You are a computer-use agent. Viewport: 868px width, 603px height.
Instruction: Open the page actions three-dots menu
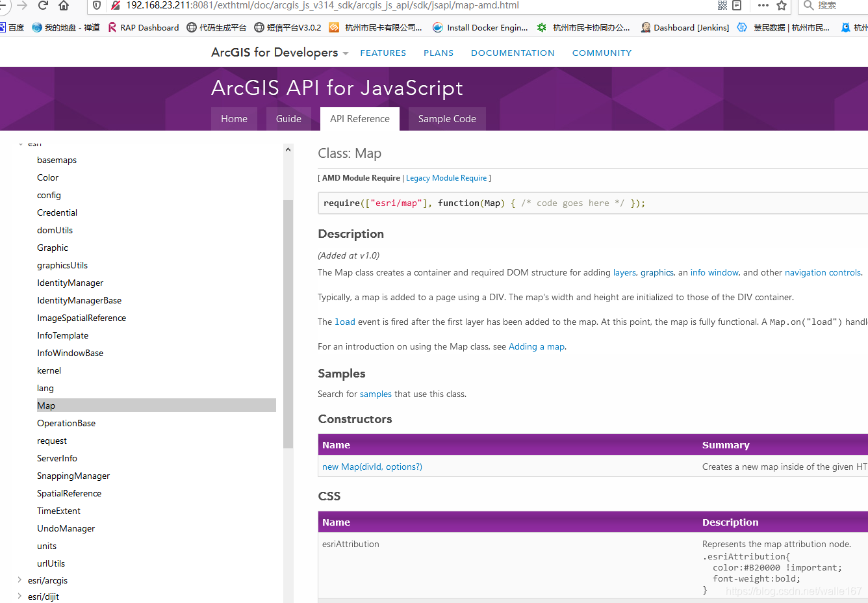[x=763, y=5]
